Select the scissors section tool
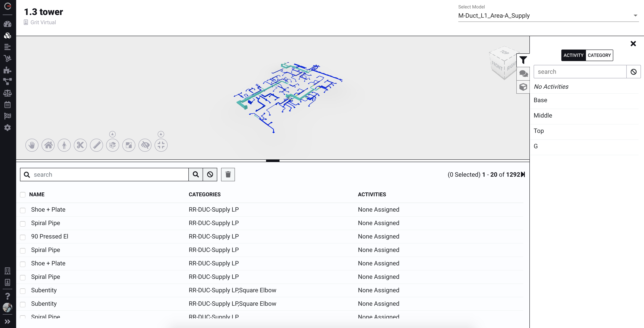Image resolution: width=644 pixels, height=328 pixels. pos(80,145)
